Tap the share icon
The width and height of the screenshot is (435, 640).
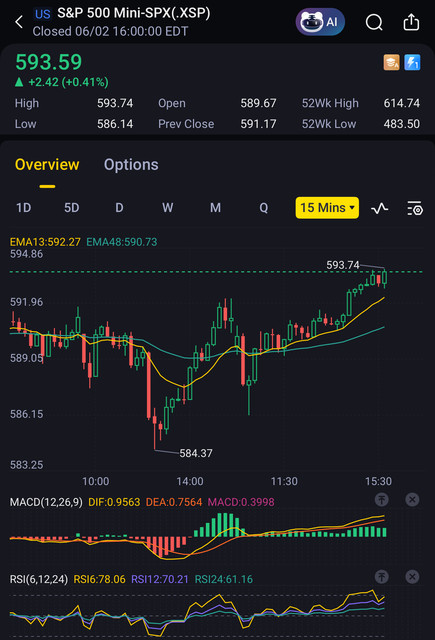point(411,22)
